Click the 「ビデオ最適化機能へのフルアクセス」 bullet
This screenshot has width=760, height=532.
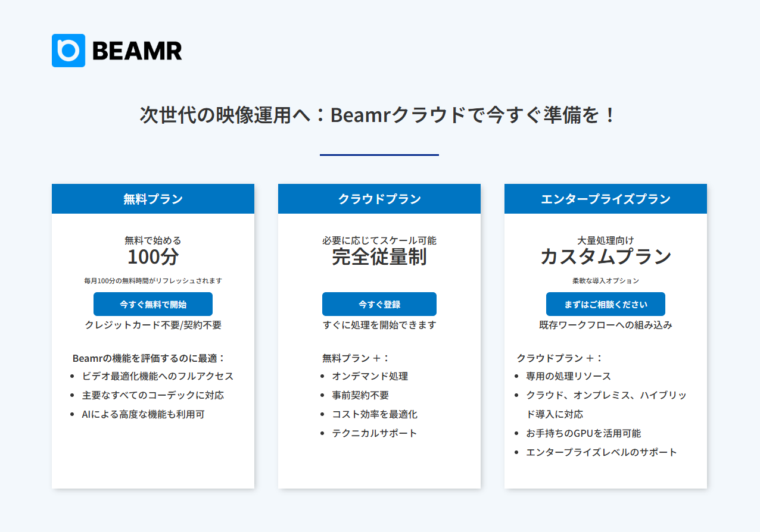tap(157, 376)
